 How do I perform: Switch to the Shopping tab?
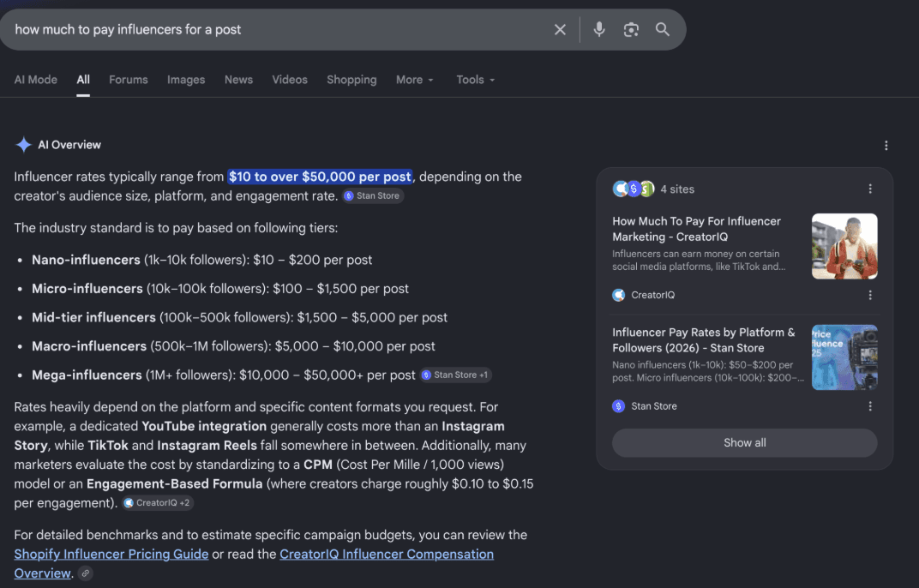(351, 80)
